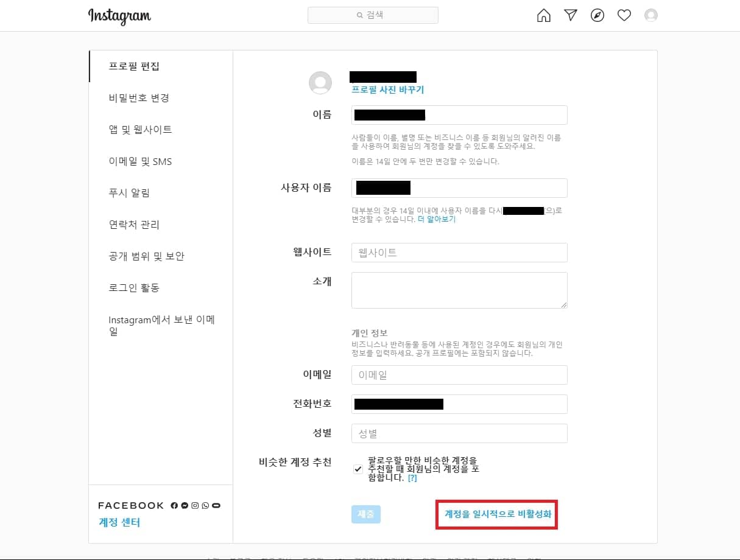
Task: Click the Instagram logo
Action: coord(119,16)
